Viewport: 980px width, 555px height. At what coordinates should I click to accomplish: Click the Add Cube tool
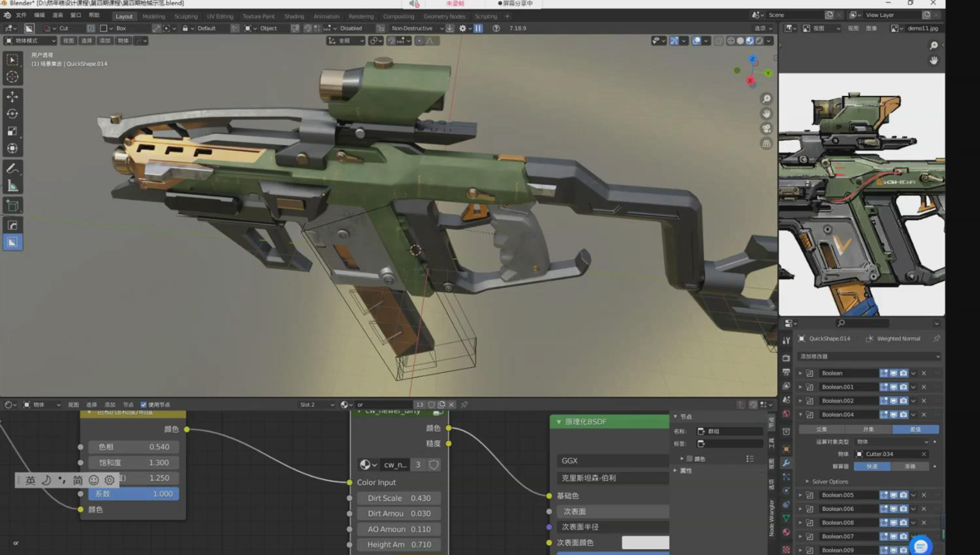(12, 206)
